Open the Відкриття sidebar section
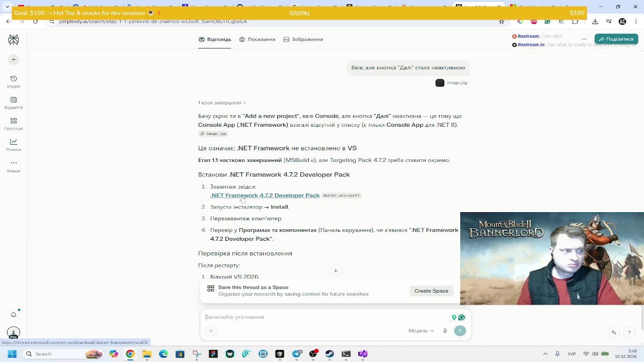This screenshot has height=362, width=644. tap(14, 103)
